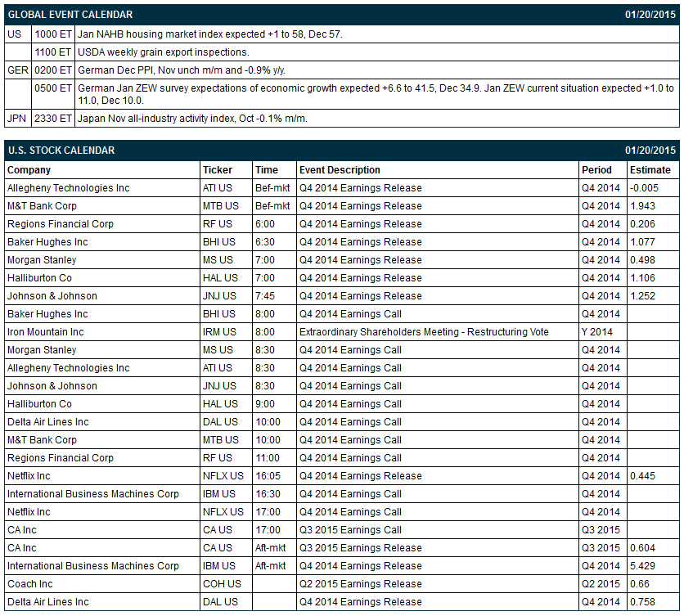Click the 1.106 estimate value
This screenshot has height=616, width=684.
tap(642, 278)
